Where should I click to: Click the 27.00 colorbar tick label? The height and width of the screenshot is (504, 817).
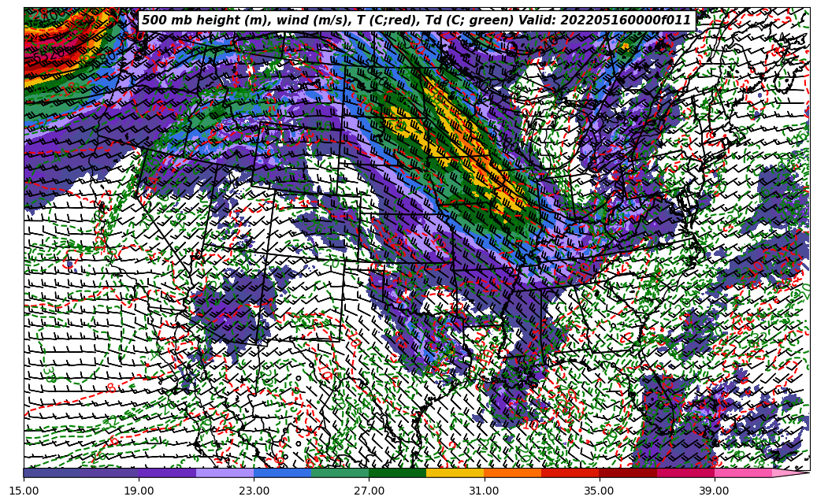pos(369,491)
